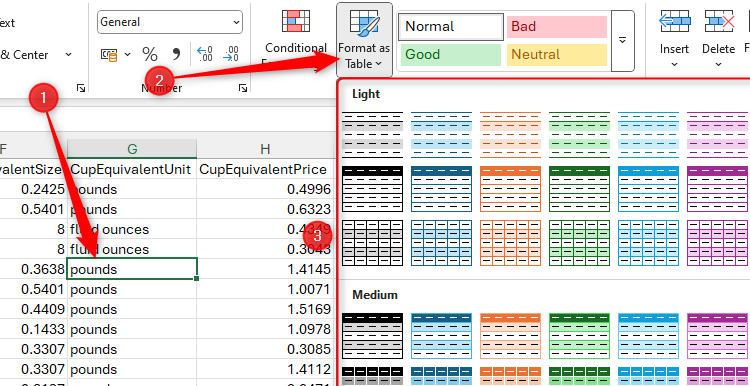Screen dimensions: 750x386
Task: Apply the Normal cell style
Action: pos(451,26)
